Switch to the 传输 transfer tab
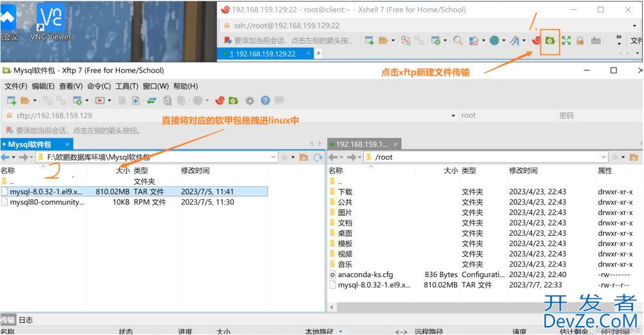 [x=8, y=320]
